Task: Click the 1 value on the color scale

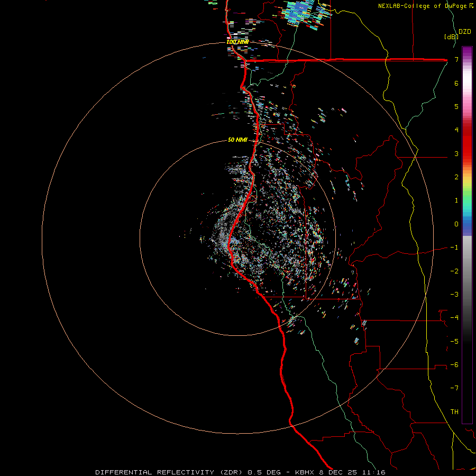Action: point(456,200)
